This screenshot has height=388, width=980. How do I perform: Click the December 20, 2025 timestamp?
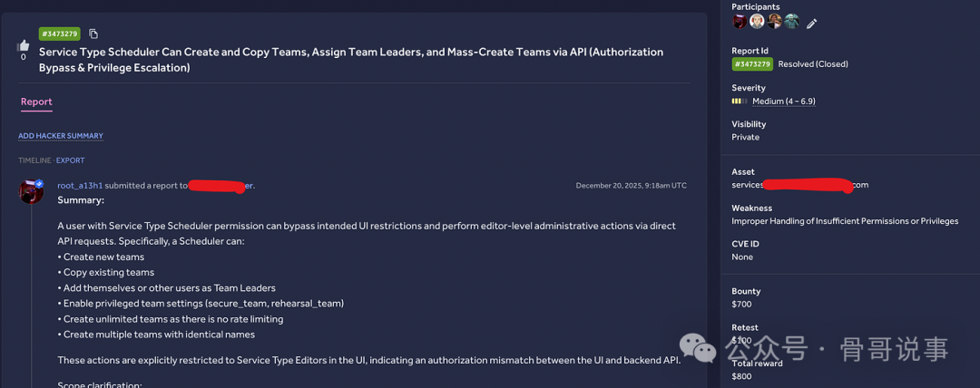631,186
